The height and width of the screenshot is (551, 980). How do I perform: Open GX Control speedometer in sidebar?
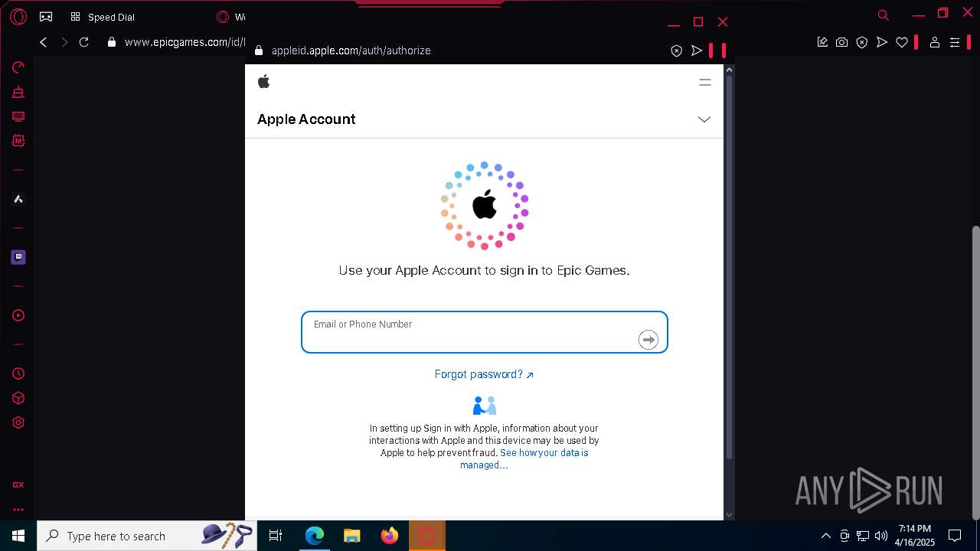[x=18, y=67]
